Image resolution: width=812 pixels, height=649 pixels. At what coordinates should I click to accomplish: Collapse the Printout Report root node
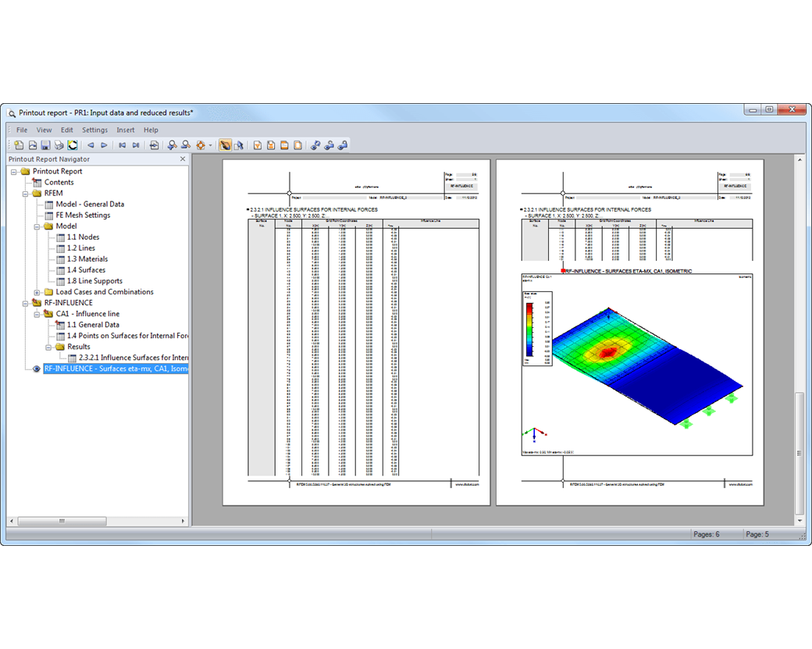[14, 172]
